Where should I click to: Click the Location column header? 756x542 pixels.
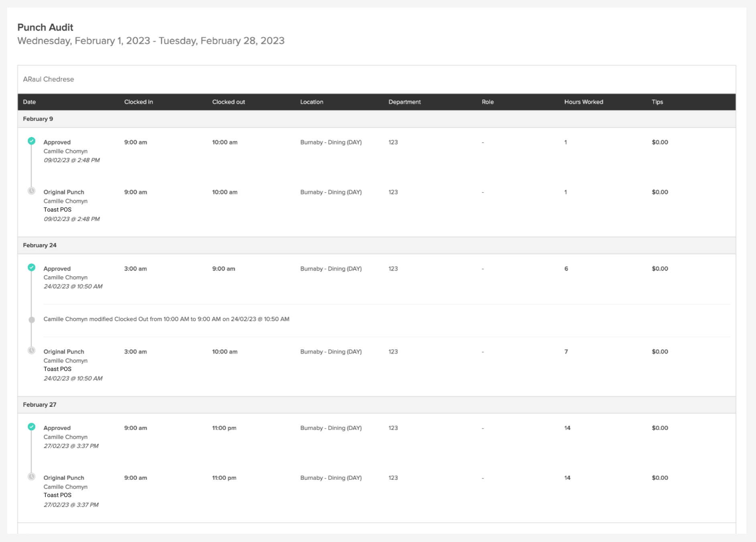[311, 102]
